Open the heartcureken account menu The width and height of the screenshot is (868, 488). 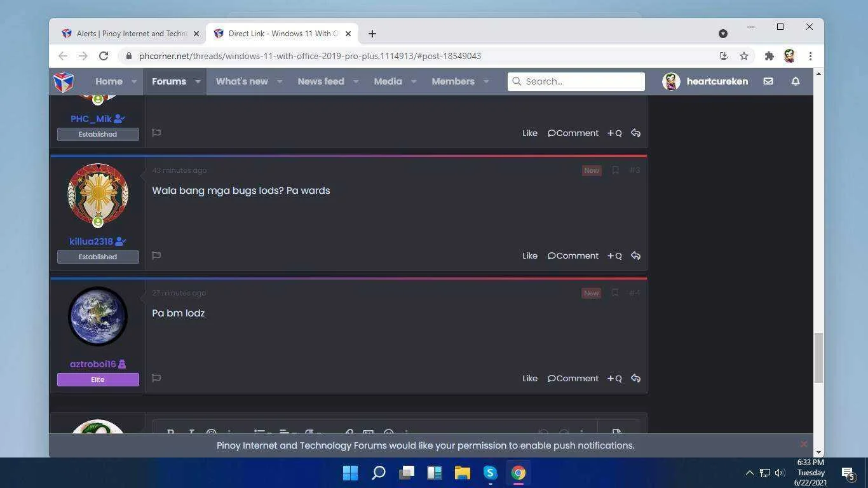pyautogui.click(x=705, y=81)
